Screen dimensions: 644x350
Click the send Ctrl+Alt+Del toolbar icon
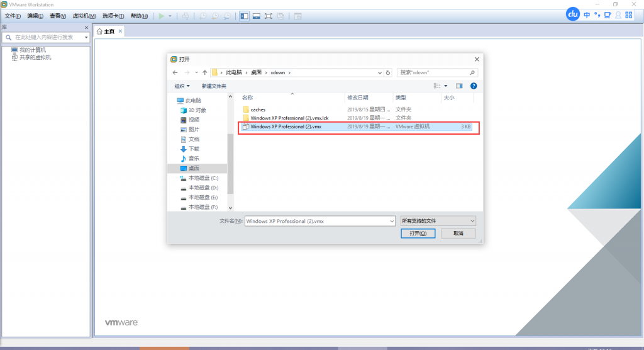186,16
